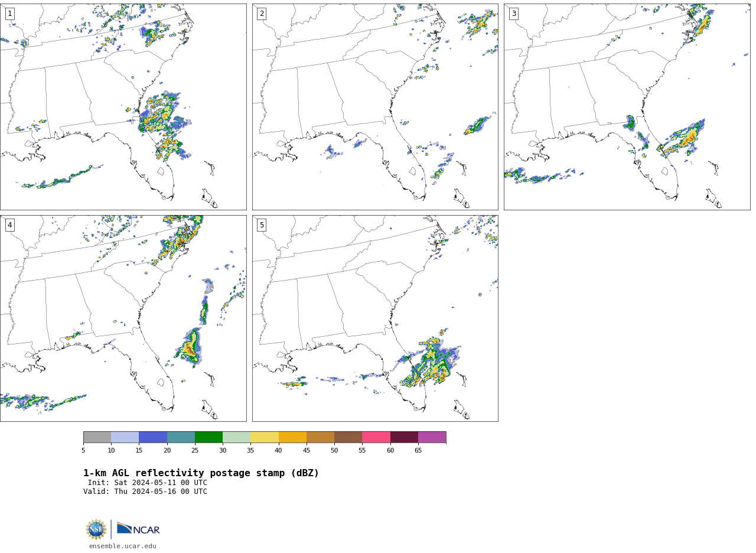The image size is (756, 553).
Task: Click the panel number 2 label
Action: tap(262, 14)
